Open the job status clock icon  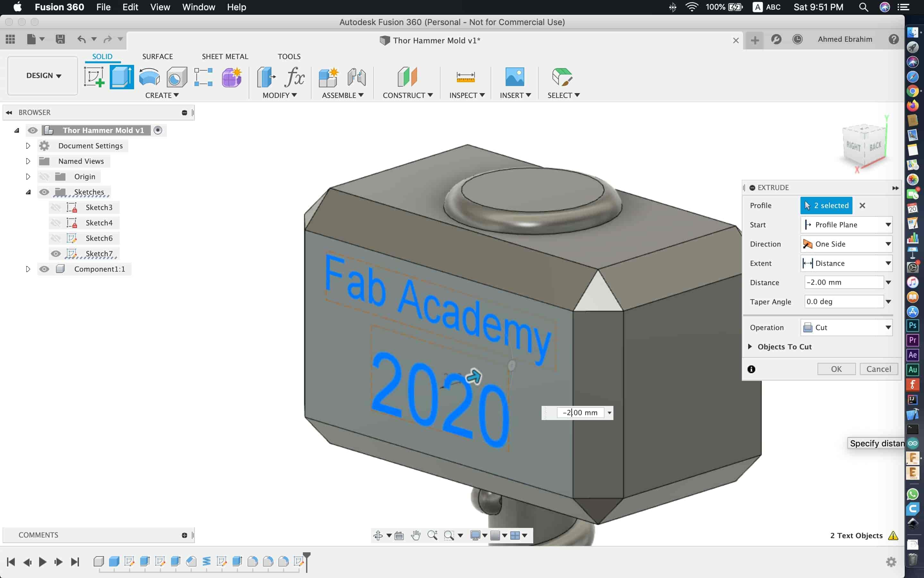pos(797,39)
